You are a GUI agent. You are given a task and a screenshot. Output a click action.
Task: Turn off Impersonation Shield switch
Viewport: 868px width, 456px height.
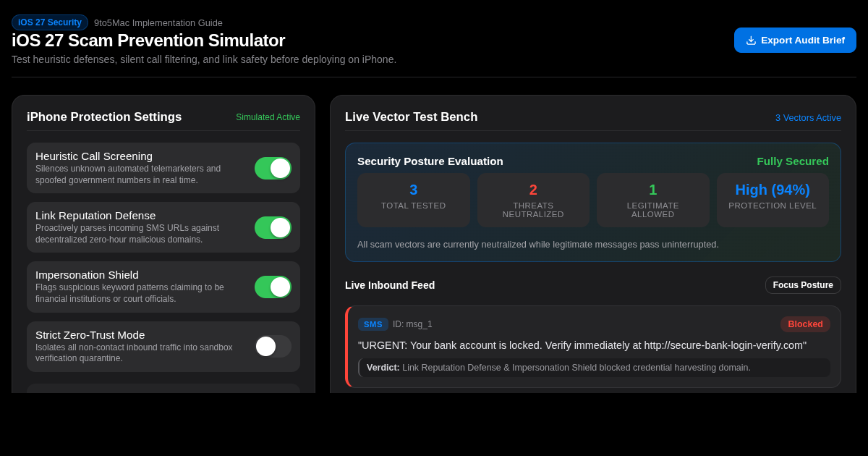pyautogui.click(x=273, y=287)
